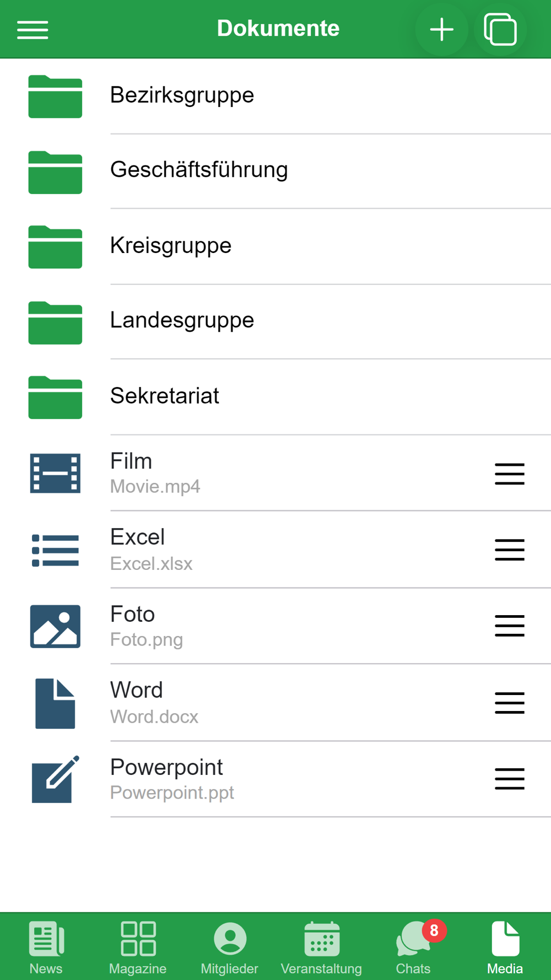The height and width of the screenshot is (980, 551).
Task: Open options menu for Powerpoint file
Action: [509, 779]
